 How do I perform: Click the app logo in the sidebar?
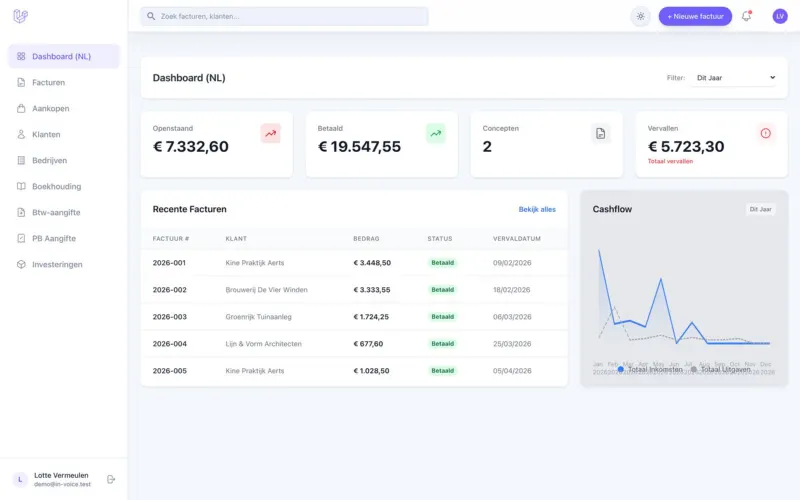[x=20, y=16]
